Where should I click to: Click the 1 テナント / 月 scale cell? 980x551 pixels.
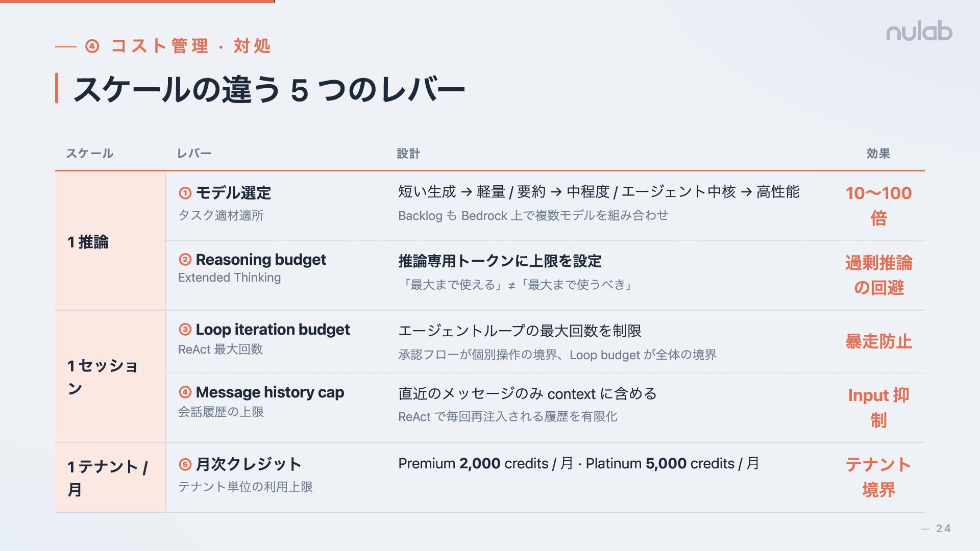[107, 478]
